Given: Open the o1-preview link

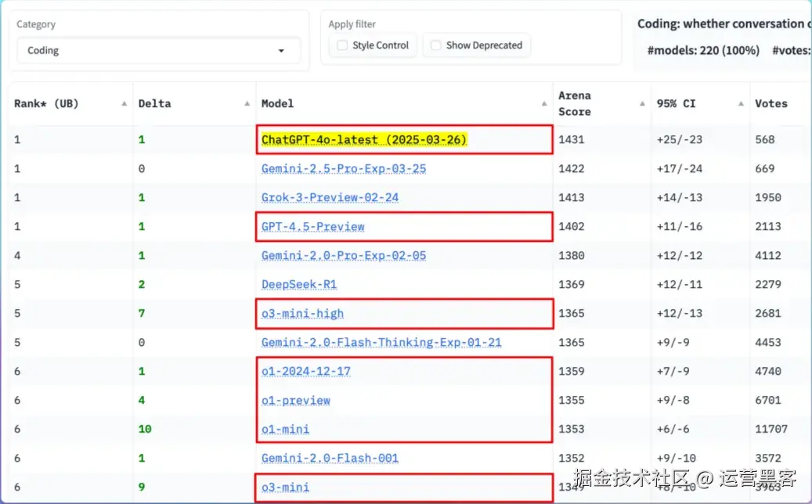Looking at the screenshot, I should click(x=296, y=401).
